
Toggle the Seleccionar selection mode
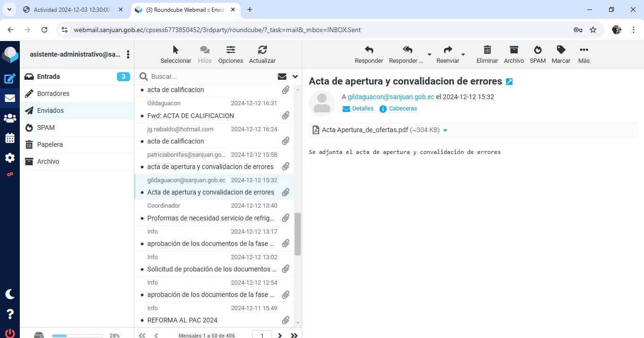pos(175,50)
